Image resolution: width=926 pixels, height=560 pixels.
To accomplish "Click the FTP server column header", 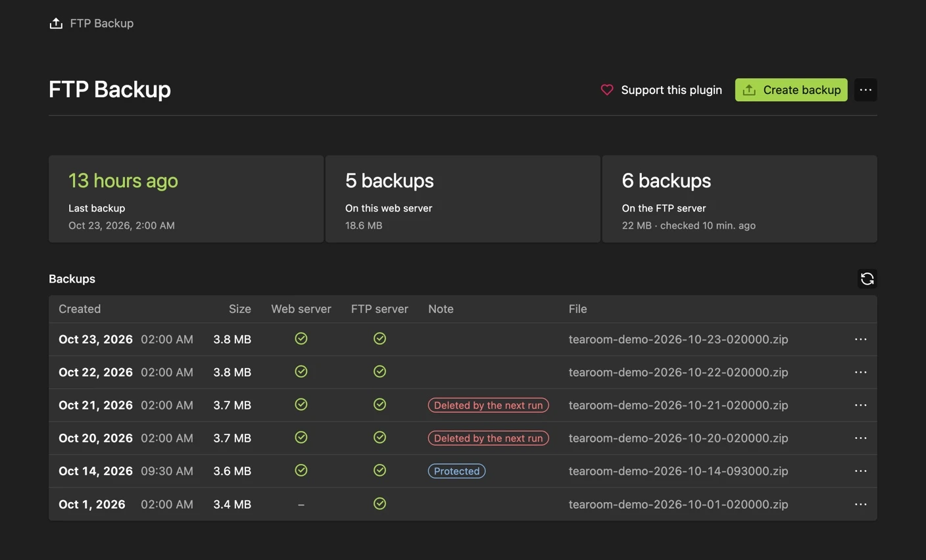I will click(379, 309).
